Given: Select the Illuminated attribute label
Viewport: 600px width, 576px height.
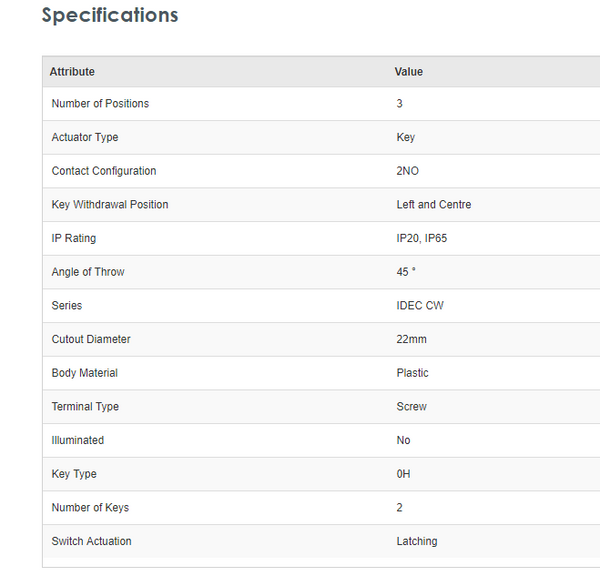Looking at the screenshot, I should pyautogui.click(x=78, y=440).
